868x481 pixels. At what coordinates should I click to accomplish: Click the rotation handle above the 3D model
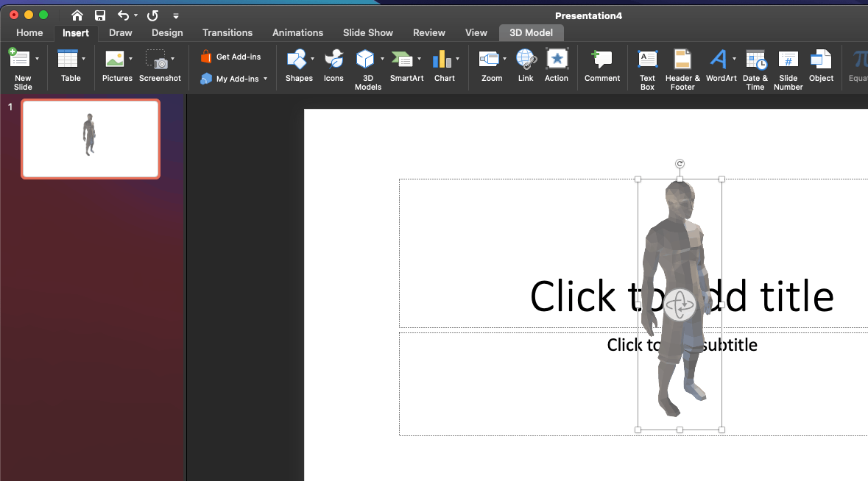680,164
